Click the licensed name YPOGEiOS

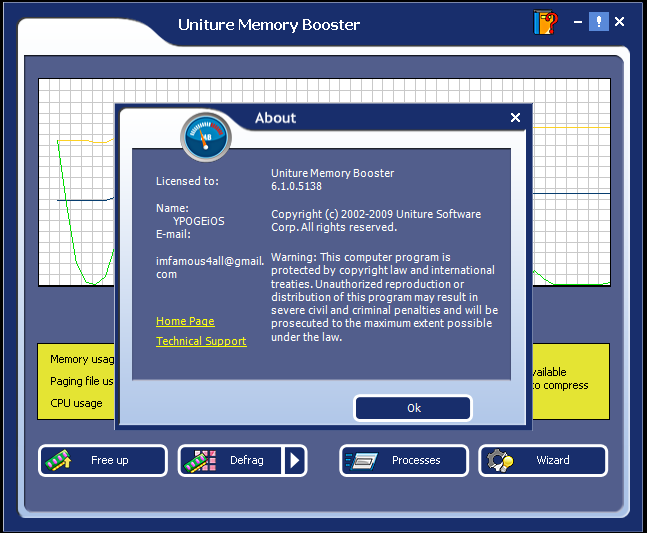pyautogui.click(x=199, y=222)
